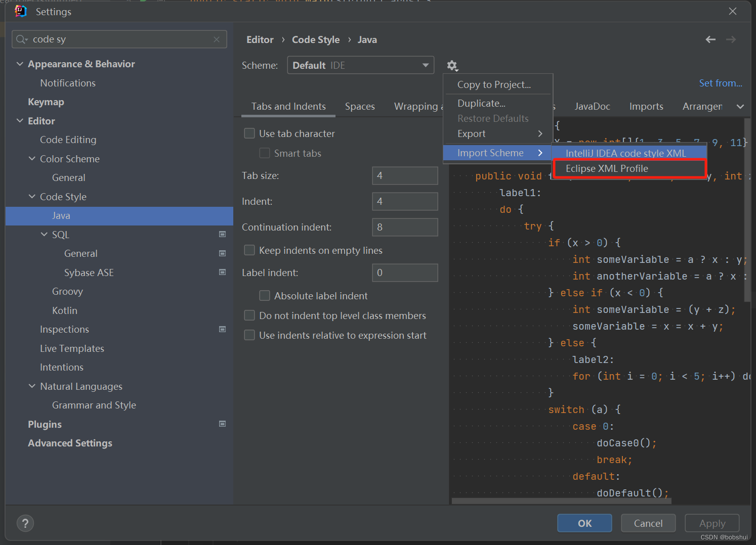This screenshot has width=756, height=545.
Task: Focus the Continuation indent input field
Action: pos(405,227)
